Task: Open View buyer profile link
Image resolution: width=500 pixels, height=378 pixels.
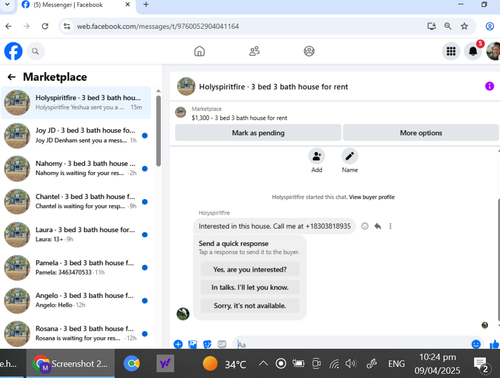Action: tap(372, 197)
